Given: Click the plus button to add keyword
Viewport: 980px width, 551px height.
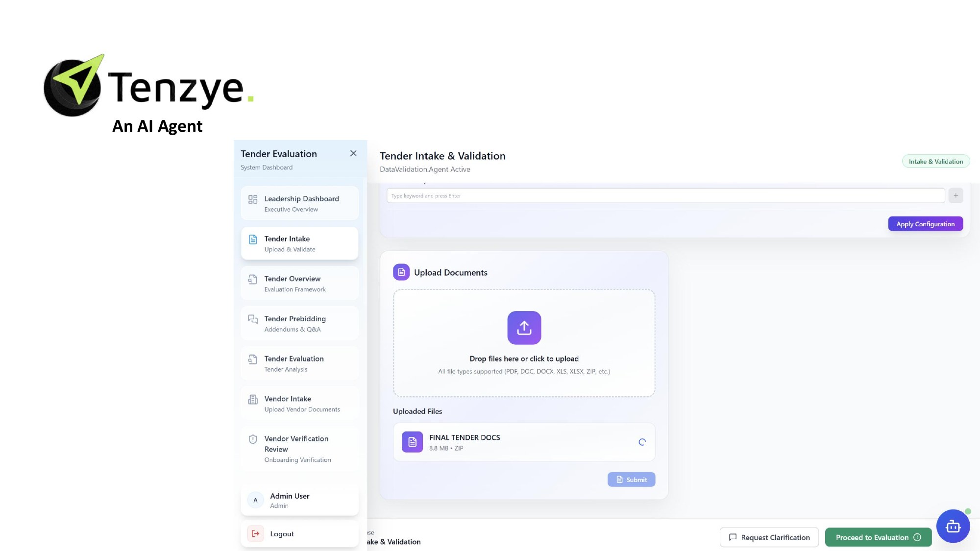Looking at the screenshot, I should tap(955, 195).
